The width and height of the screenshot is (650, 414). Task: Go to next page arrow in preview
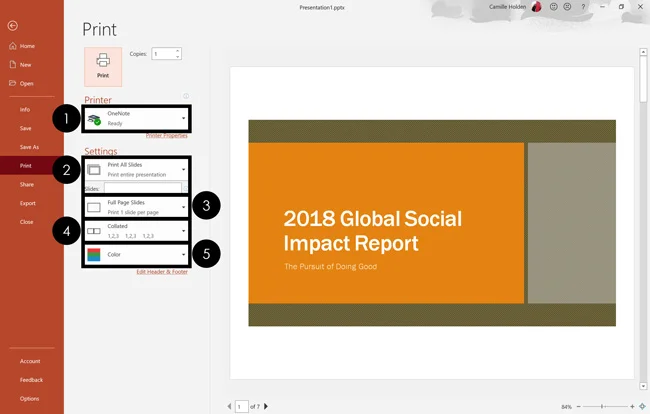[266, 407]
